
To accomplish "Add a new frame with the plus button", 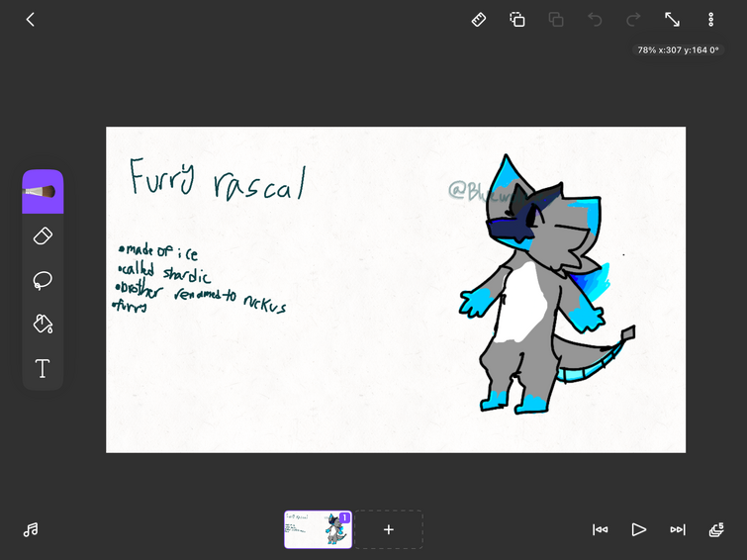I will (x=389, y=529).
